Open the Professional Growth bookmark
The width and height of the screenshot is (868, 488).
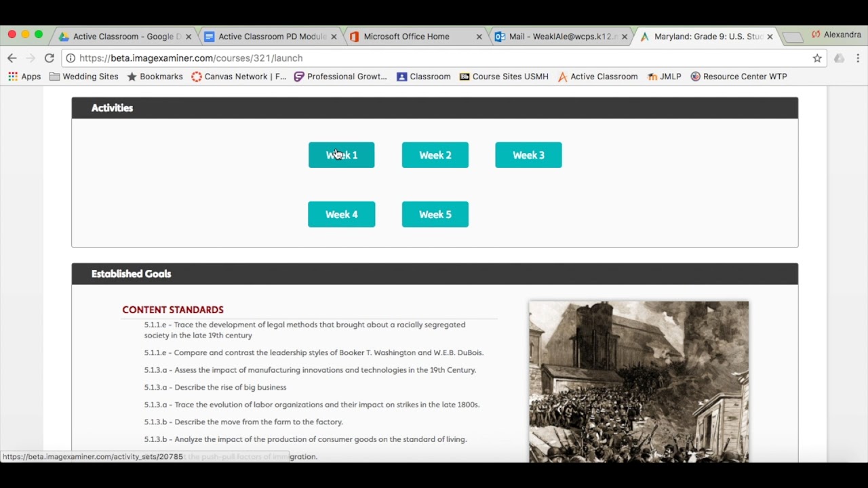340,77
